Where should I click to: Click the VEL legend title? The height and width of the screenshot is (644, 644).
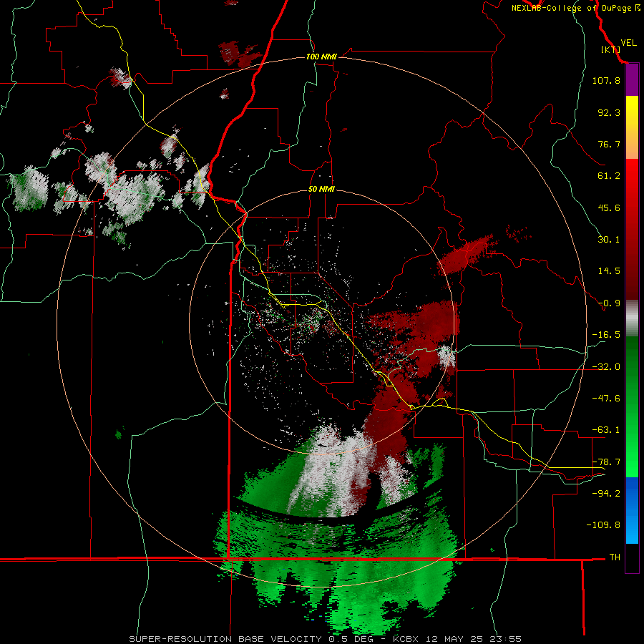pos(628,43)
